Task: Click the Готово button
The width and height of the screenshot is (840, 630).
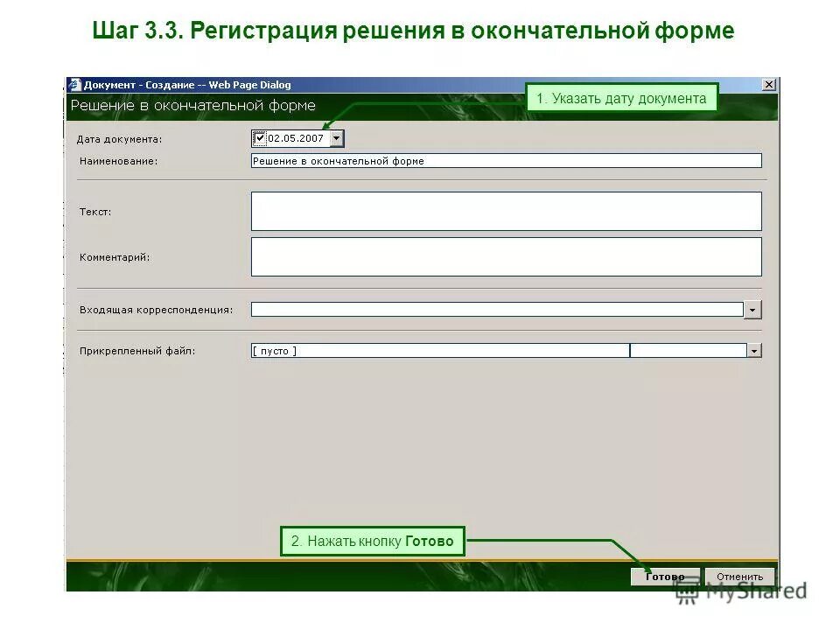Action: pyautogui.click(x=665, y=577)
